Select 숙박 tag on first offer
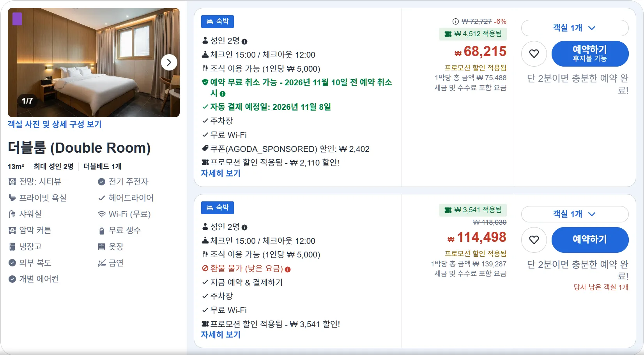 [x=218, y=21]
